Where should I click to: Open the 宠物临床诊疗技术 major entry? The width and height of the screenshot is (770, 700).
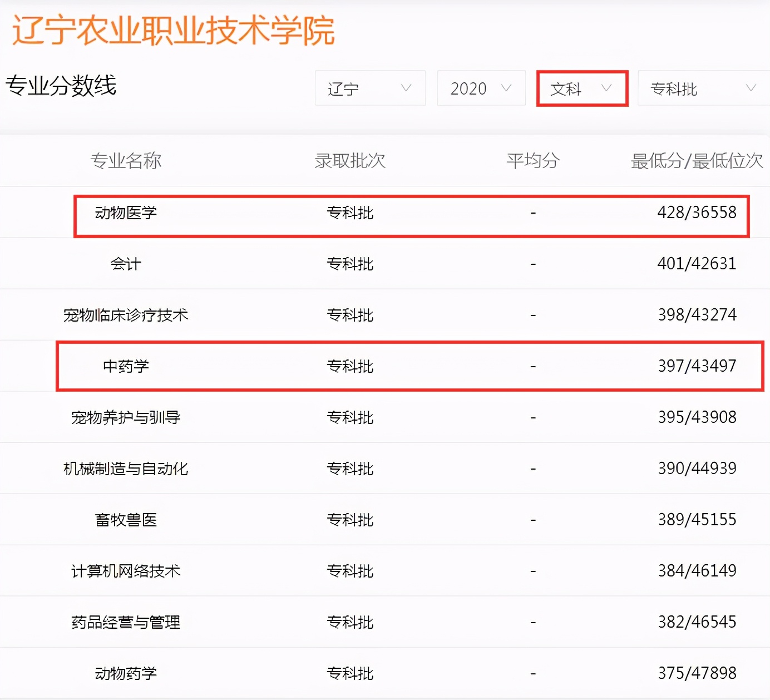pos(125,314)
